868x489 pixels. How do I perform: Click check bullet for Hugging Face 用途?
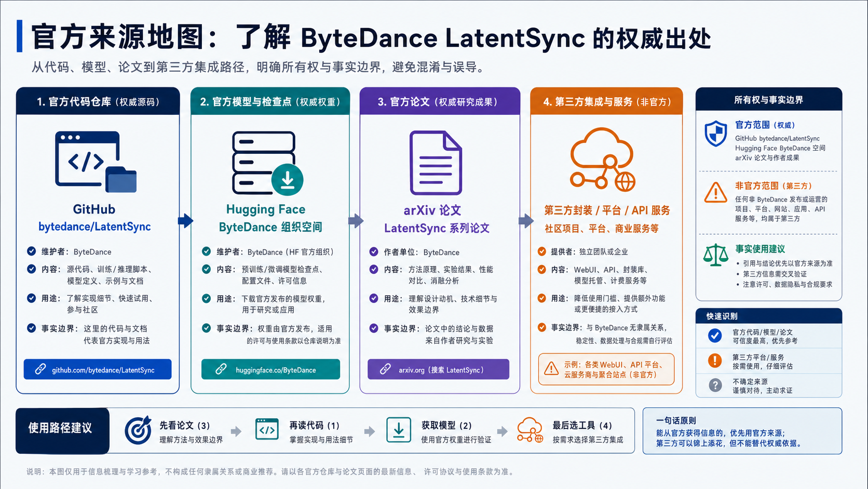coord(206,298)
